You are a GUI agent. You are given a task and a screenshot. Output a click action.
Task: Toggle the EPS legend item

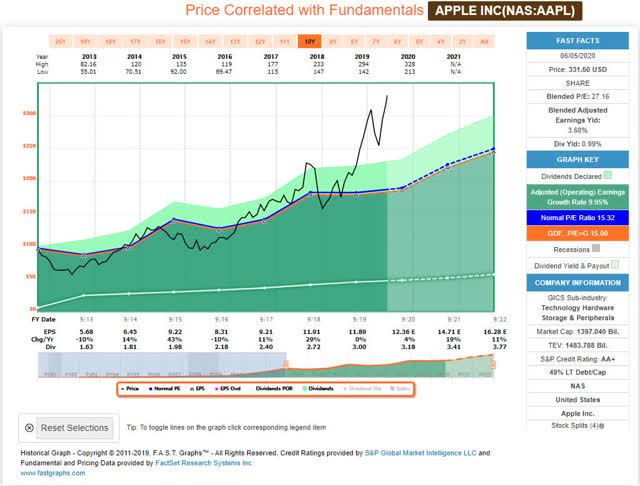coord(198,388)
